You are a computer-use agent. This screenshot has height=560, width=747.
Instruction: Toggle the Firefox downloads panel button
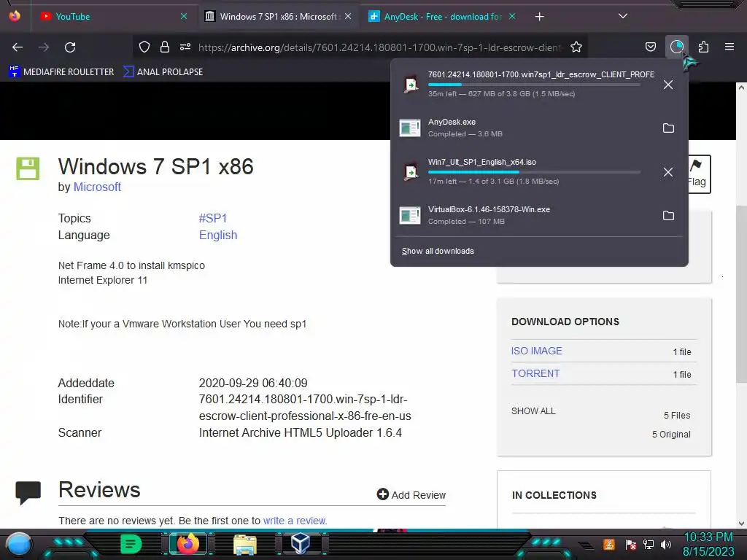point(676,47)
